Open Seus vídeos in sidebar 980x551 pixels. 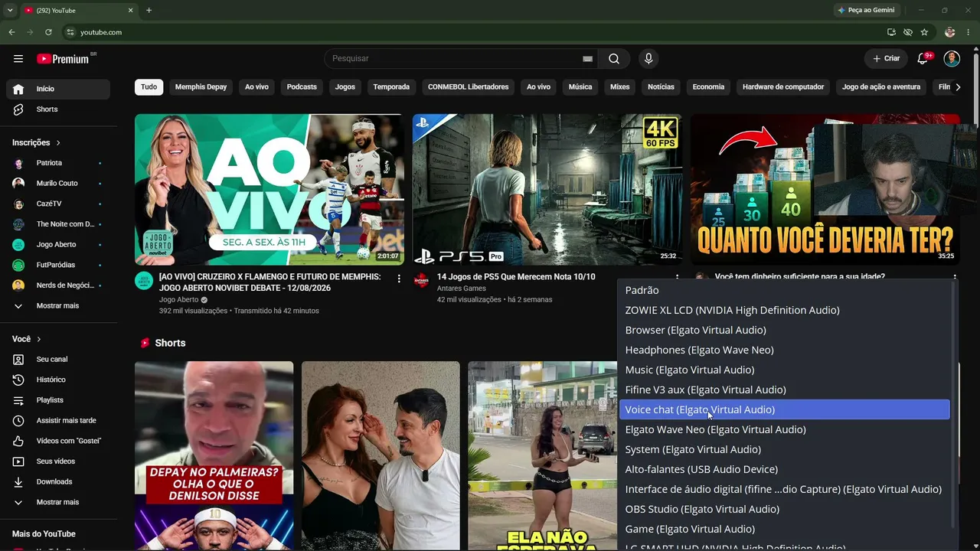click(58, 461)
